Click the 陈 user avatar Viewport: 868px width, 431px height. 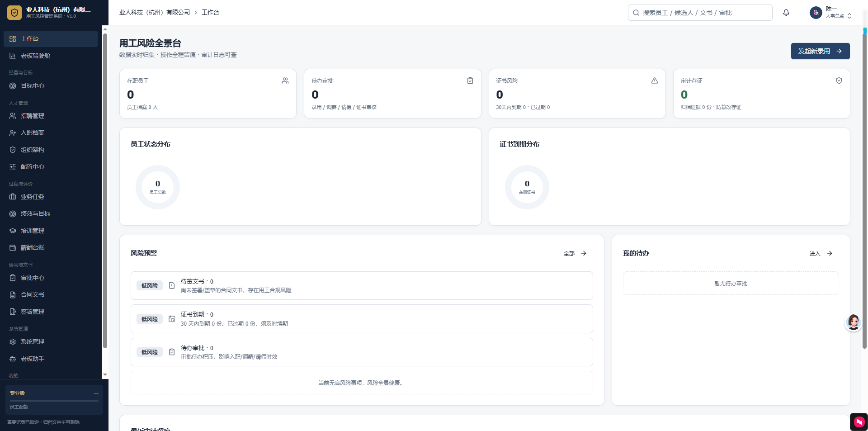816,13
